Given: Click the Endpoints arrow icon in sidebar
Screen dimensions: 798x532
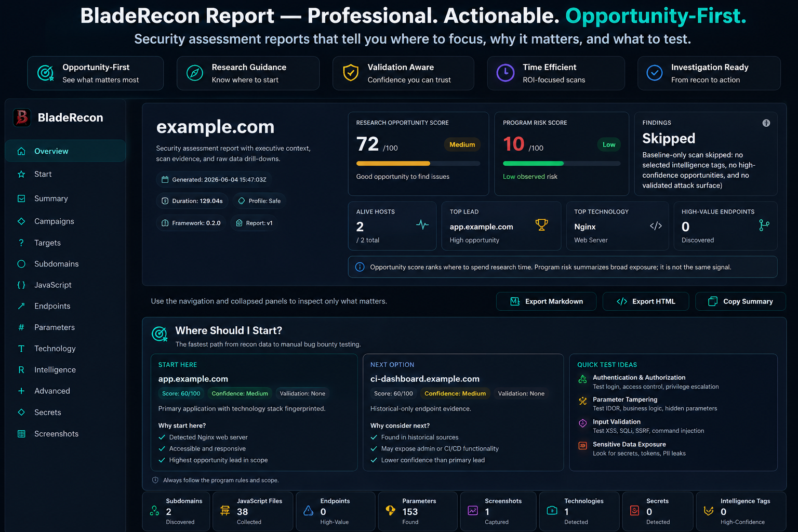Looking at the screenshot, I should 21,307.
